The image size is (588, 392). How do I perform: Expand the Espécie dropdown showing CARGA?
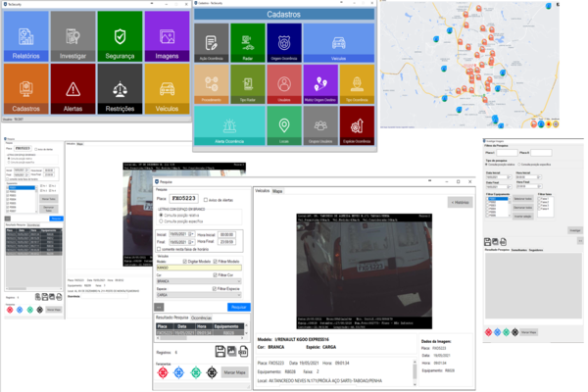pyautogui.click(x=204, y=292)
